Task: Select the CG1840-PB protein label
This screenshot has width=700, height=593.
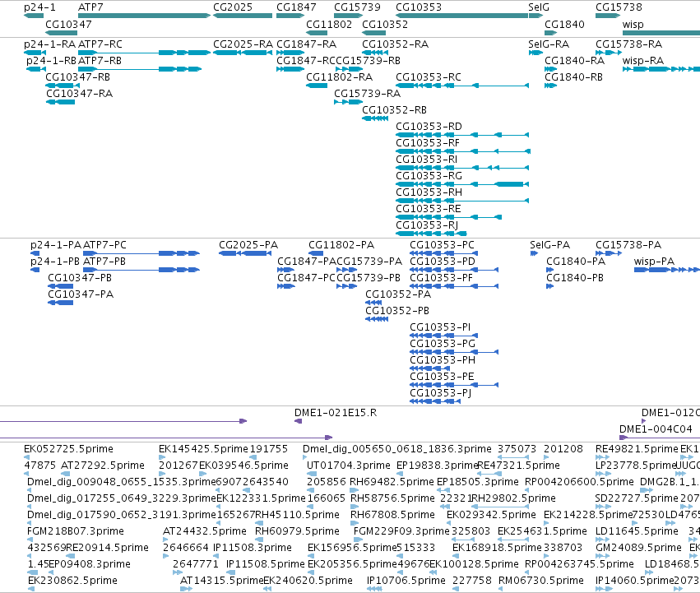Action: click(575, 278)
